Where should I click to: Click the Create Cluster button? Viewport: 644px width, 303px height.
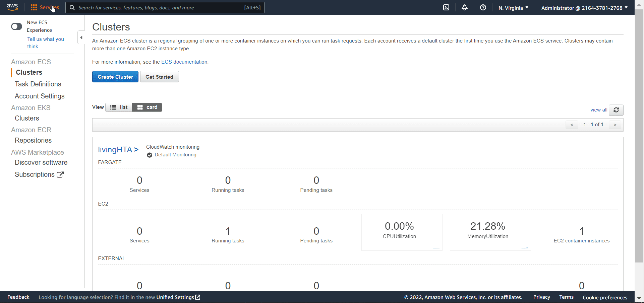(x=115, y=77)
